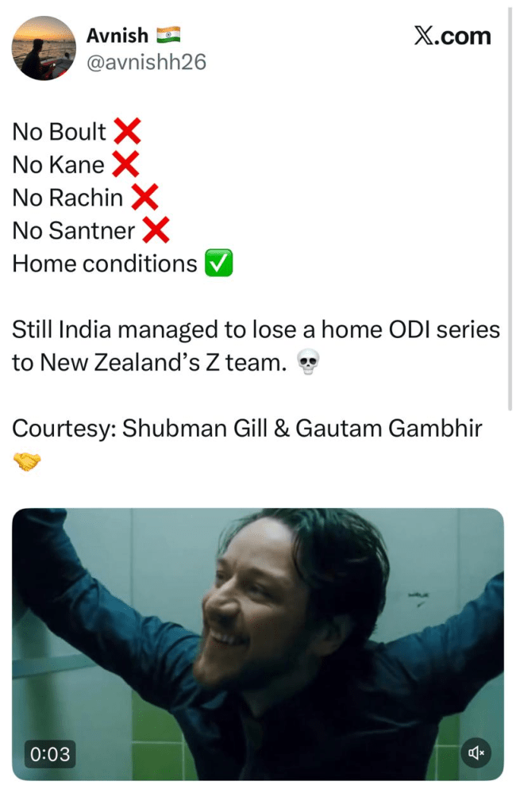Image resolution: width=516 pixels, height=812 pixels.
Task: Click the India flag emoji beside Avnish
Action: (x=168, y=35)
